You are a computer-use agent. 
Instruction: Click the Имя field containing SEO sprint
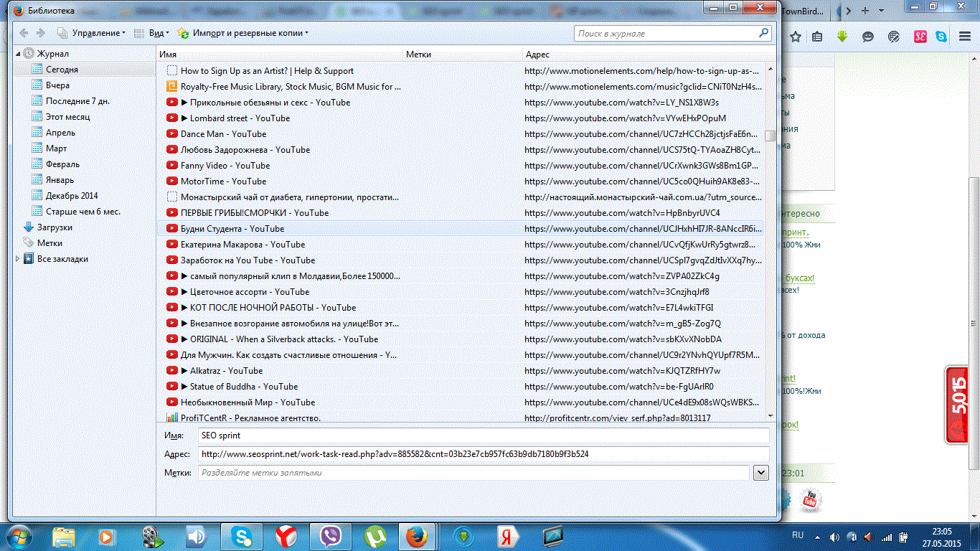click(x=483, y=435)
